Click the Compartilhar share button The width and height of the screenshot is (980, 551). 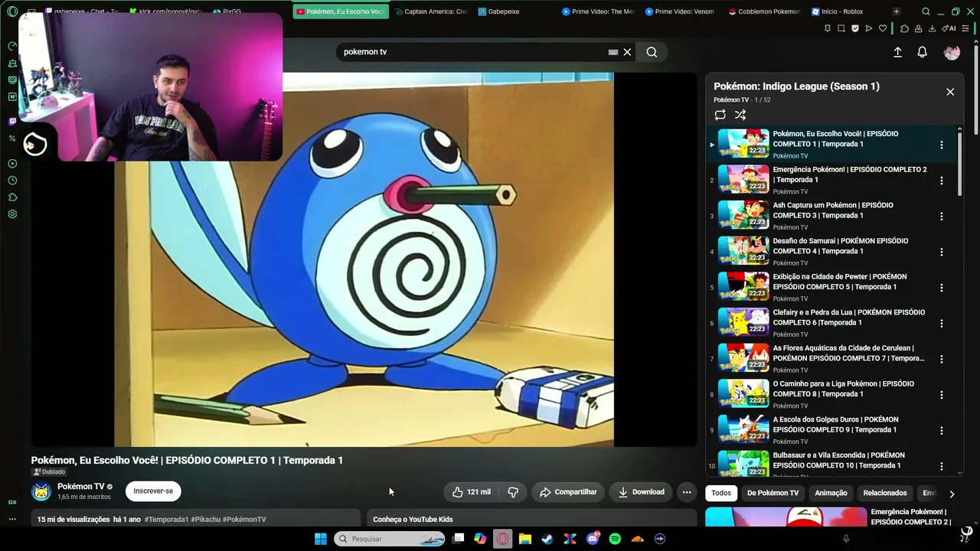pos(568,492)
